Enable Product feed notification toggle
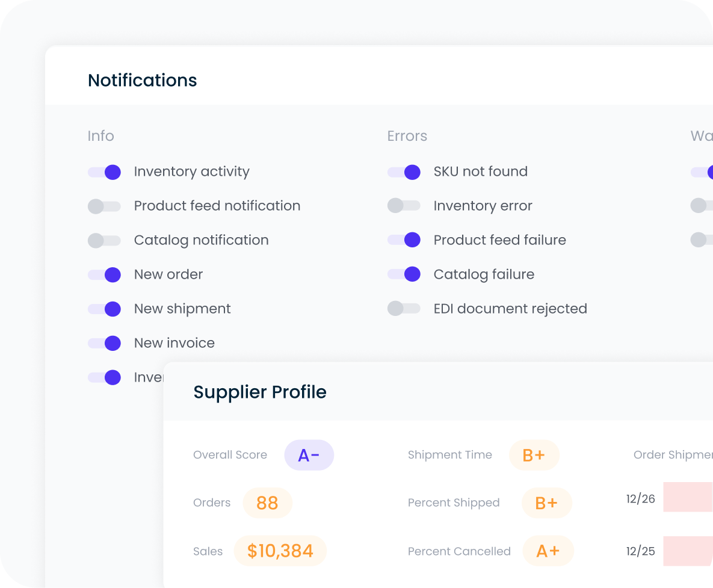The image size is (713, 588). coord(105,206)
